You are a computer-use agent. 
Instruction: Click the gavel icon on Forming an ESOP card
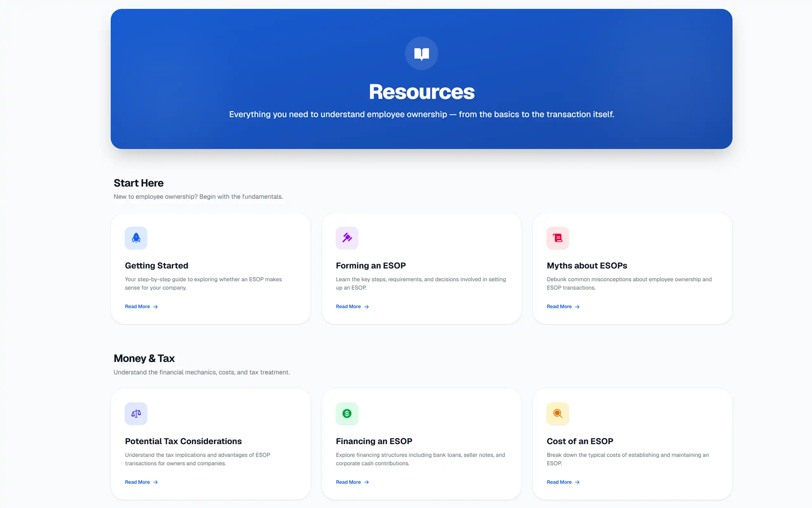pos(347,238)
